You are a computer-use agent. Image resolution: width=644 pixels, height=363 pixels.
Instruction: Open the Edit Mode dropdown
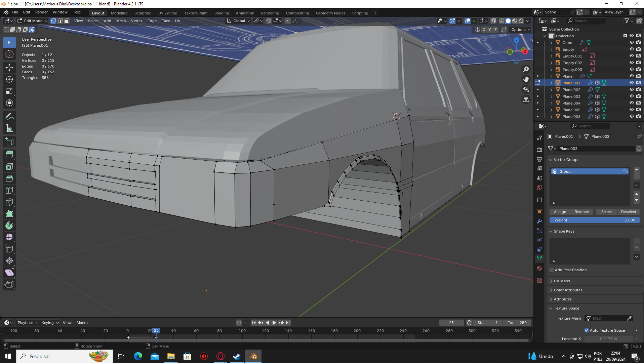click(x=33, y=21)
